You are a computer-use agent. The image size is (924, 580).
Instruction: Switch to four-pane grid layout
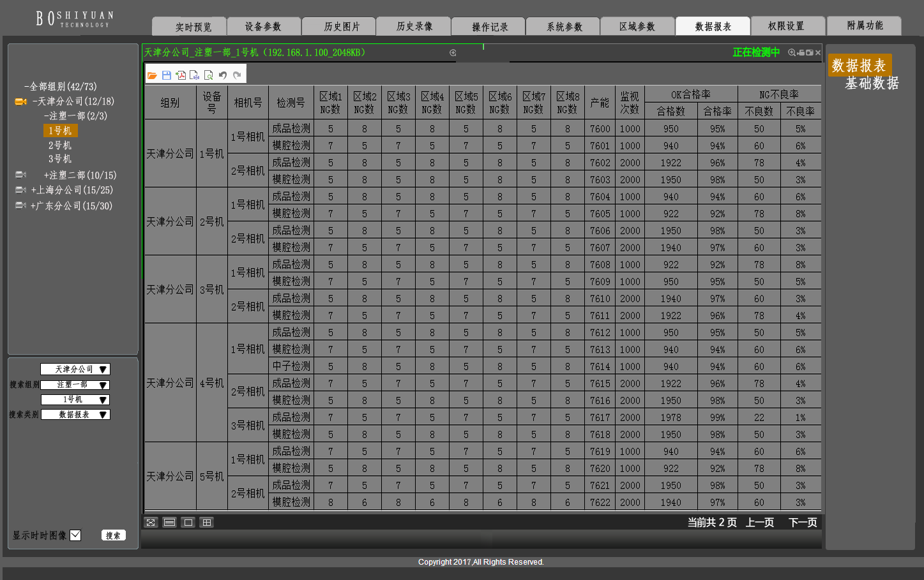(206, 523)
